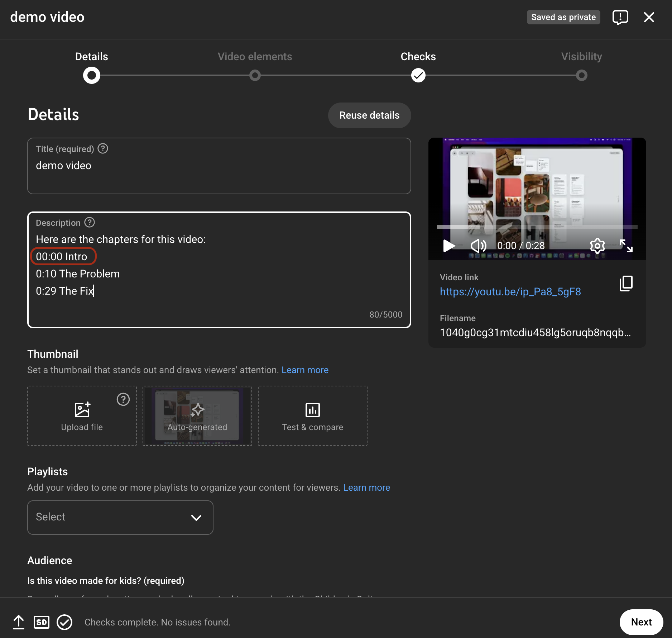Open playlists Learn more link
This screenshot has height=638, width=672.
pyautogui.click(x=367, y=487)
